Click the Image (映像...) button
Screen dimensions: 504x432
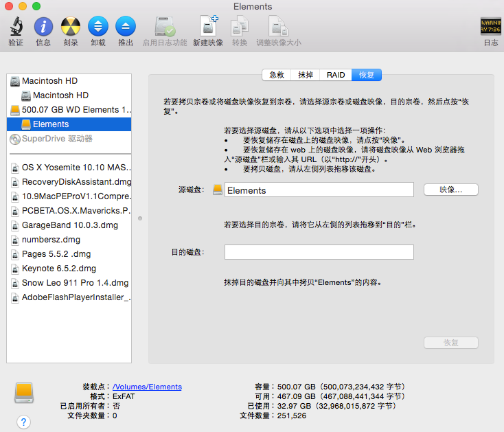pos(450,190)
